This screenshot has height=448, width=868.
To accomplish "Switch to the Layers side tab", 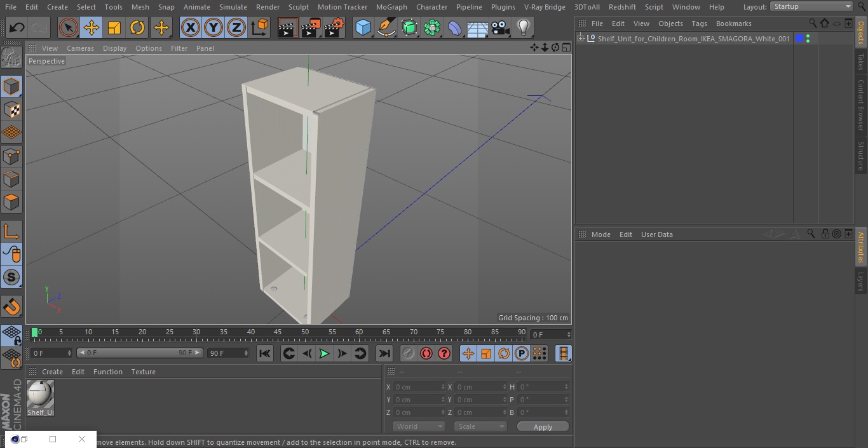I will (x=861, y=281).
